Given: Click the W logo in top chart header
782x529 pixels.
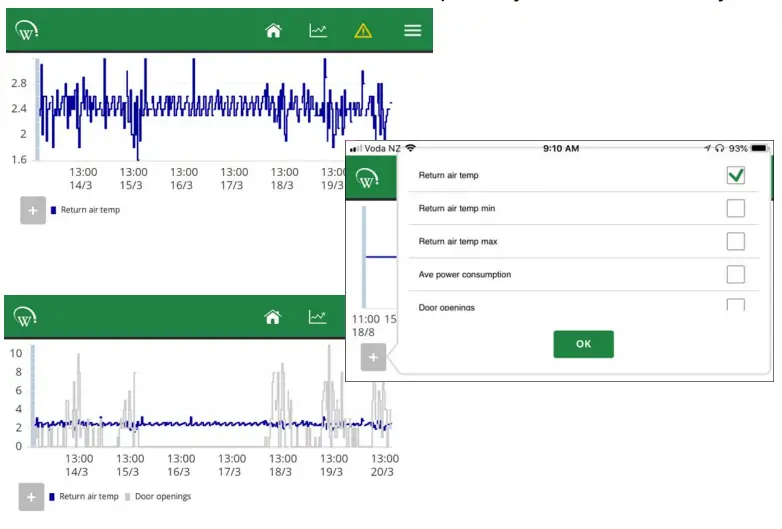Looking at the screenshot, I should 26,30.
